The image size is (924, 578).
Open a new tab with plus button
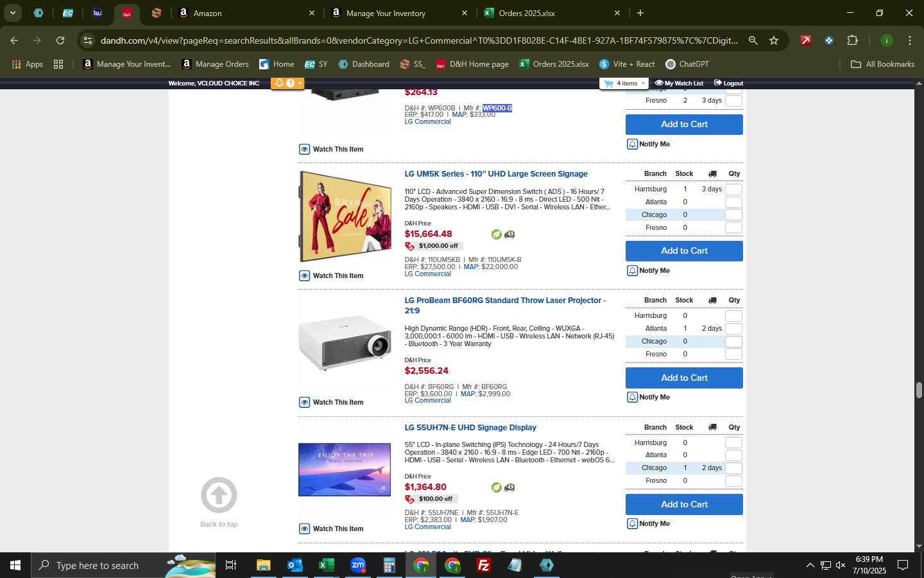point(640,13)
